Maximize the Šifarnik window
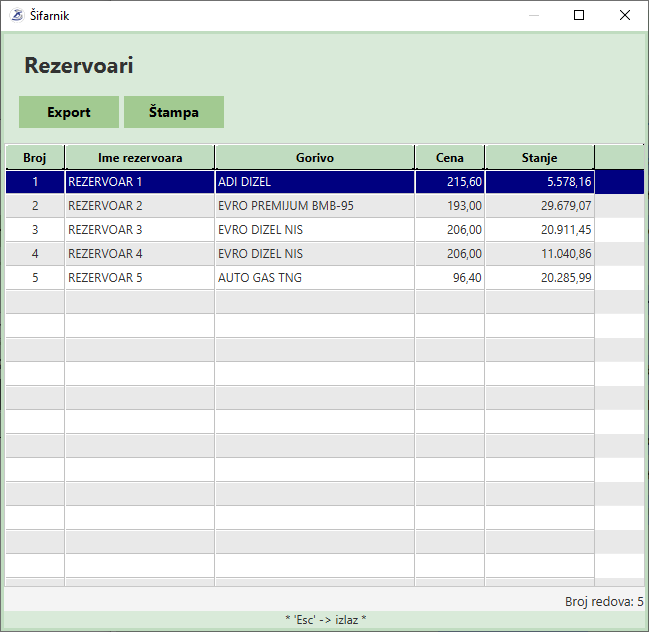Screen dimensions: 649x632 [x=579, y=15]
